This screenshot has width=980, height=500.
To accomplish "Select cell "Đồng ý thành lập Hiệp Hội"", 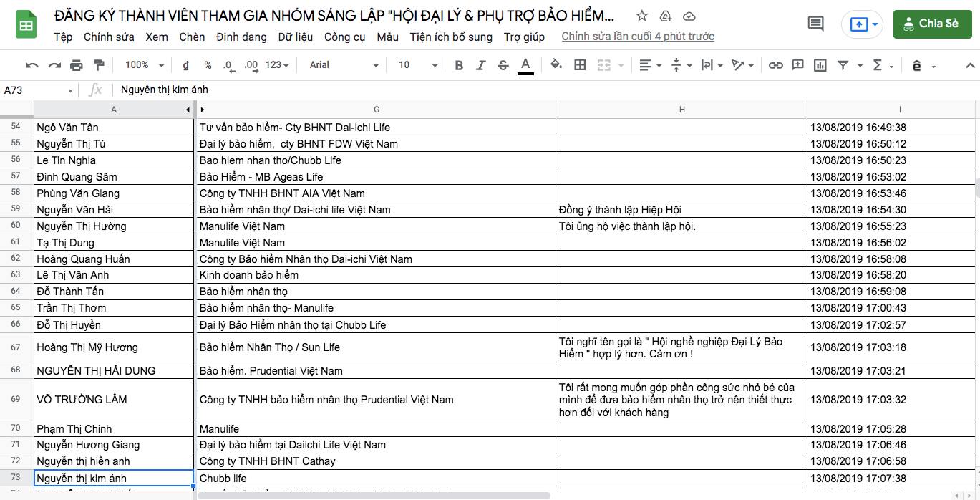I will 681,210.
